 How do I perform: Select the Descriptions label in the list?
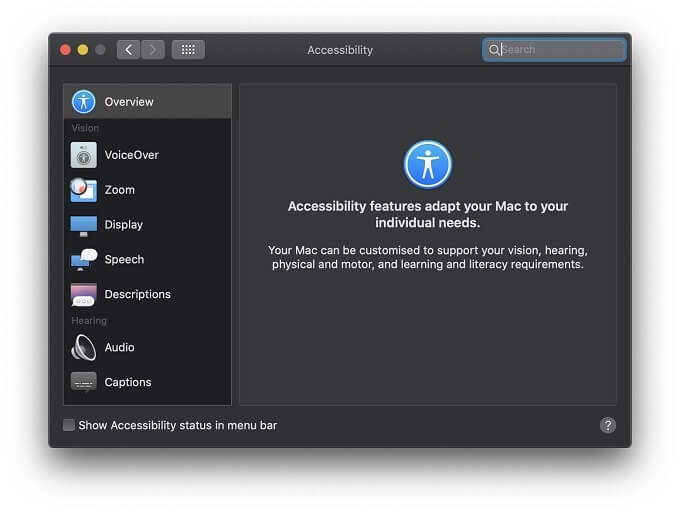pyautogui.click(x=137, y=294)
